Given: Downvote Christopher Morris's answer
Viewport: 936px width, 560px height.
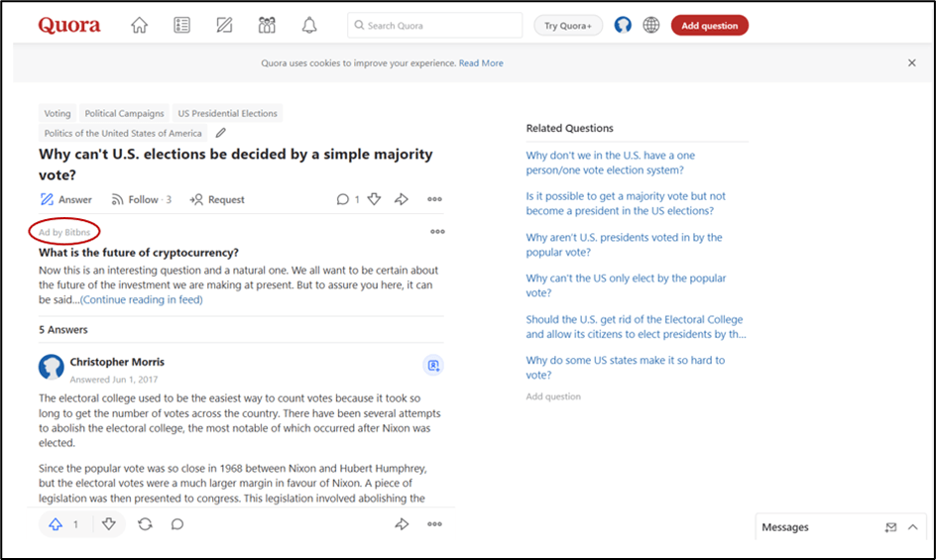Looking at the screenshot, I should (x=109, y=524).
